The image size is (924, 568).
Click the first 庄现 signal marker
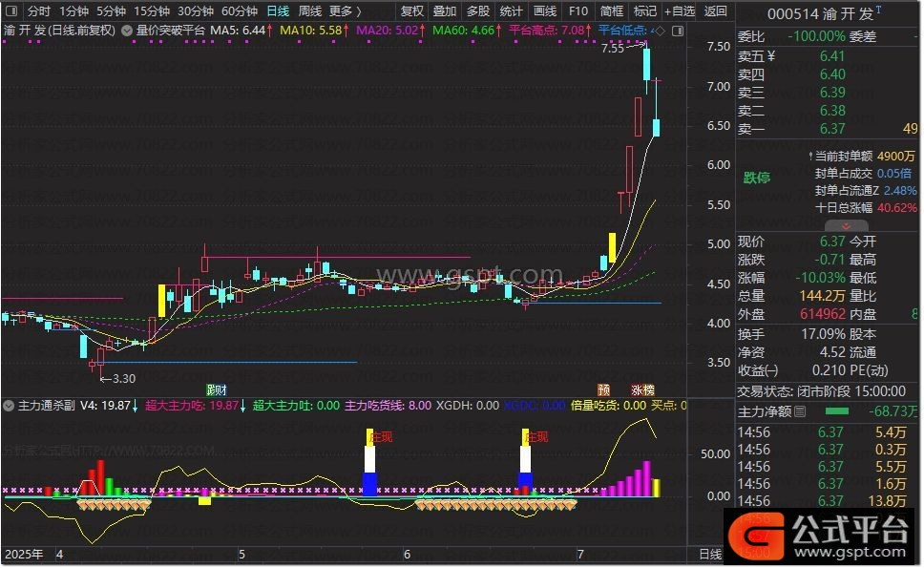click(381, 437)
